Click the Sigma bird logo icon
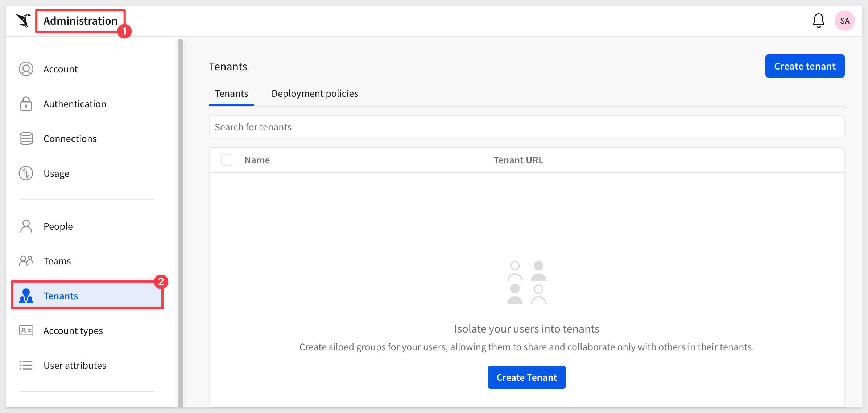The width and height of the screenshot is (868, 413). click(x=23, y=20)
